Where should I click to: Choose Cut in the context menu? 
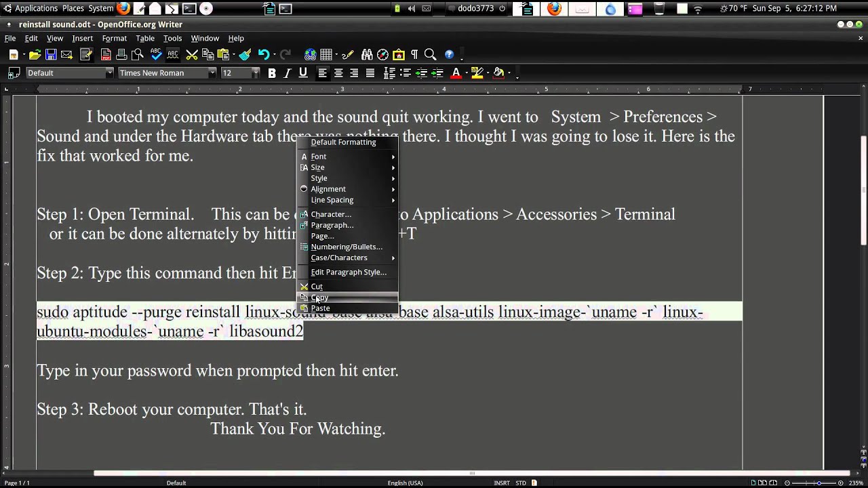tap(348, 287)
